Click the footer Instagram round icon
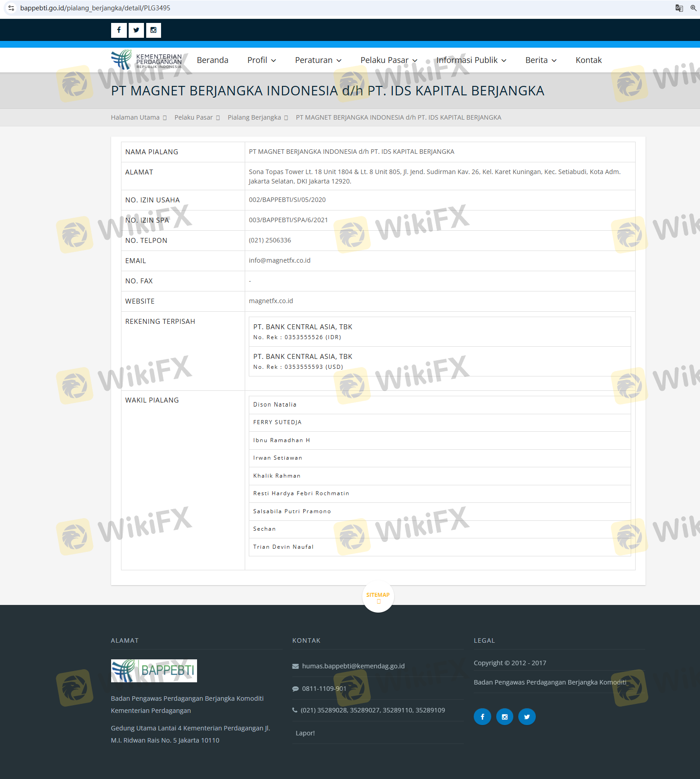Screen dimensions: 700x779 point(504,716)
